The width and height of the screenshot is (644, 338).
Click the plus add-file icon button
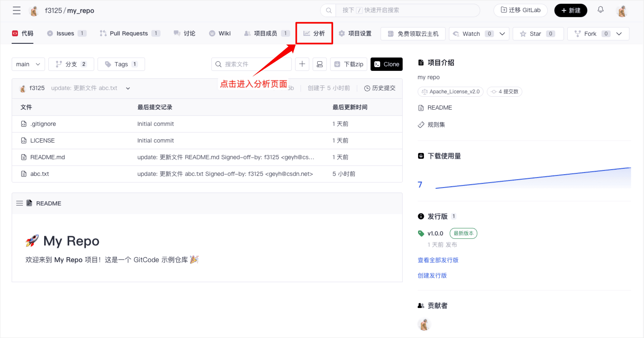click(302, 64)
